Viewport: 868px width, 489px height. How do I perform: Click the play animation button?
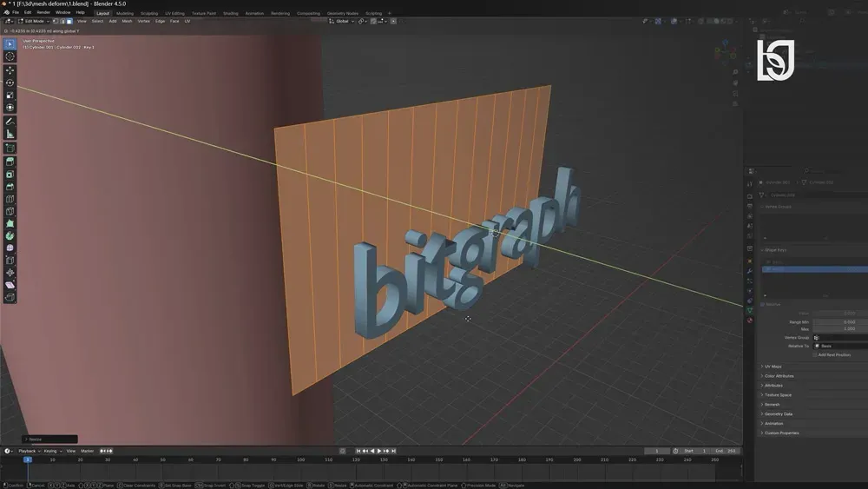click(x=379, y=451)
